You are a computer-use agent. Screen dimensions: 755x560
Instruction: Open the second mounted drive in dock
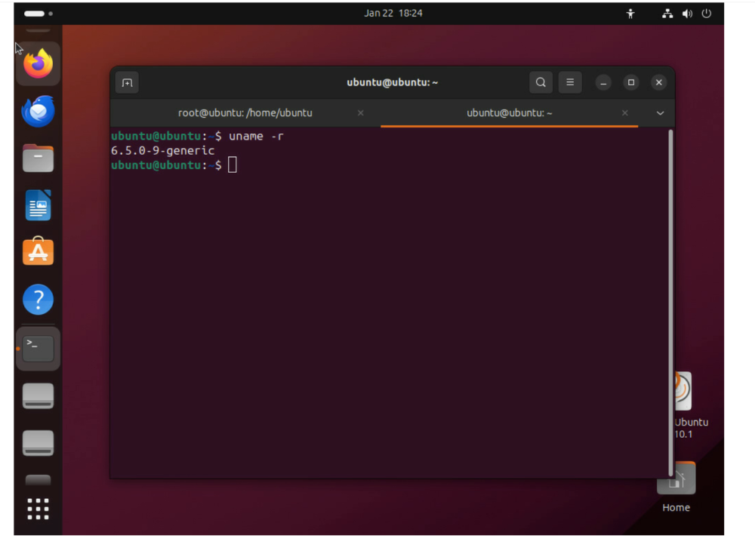pyautogui.click(x=38, y=443)
